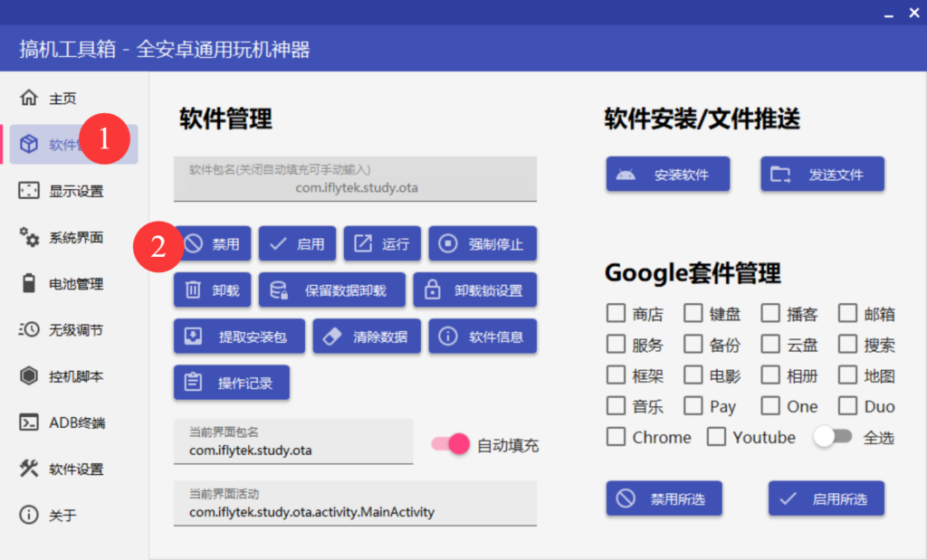
Task: Click the eraser icon on 清除数据
Action: (332, 337)
